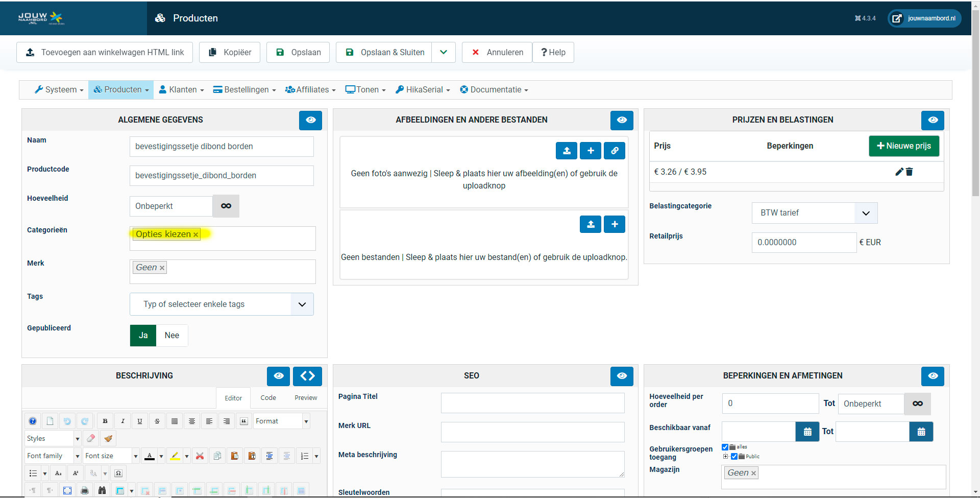Screen dimensions: 980x498
Task: Delete the € 3.26 price with trash icon
Action: point(910,172)
